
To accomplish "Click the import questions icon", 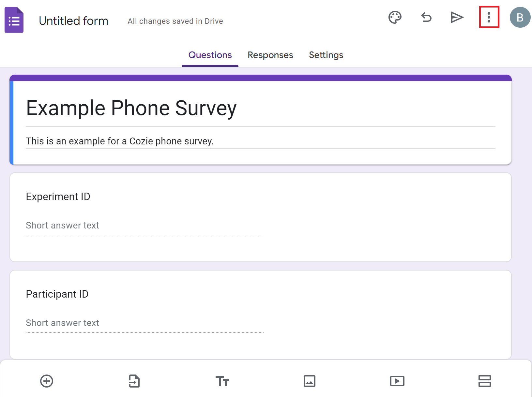I will click(x=134, y=381).
